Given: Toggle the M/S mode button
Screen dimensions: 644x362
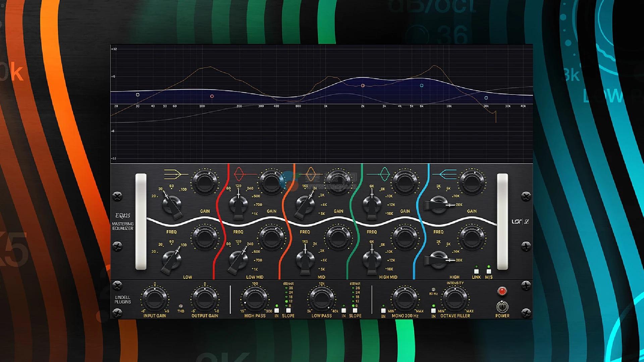Looking at the screenshot, I should pos(489,271).
